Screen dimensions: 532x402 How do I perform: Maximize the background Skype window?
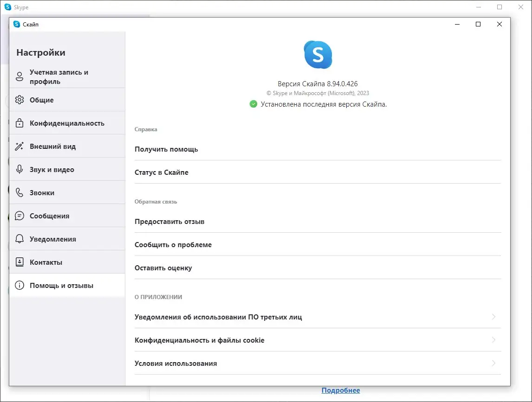500,7
